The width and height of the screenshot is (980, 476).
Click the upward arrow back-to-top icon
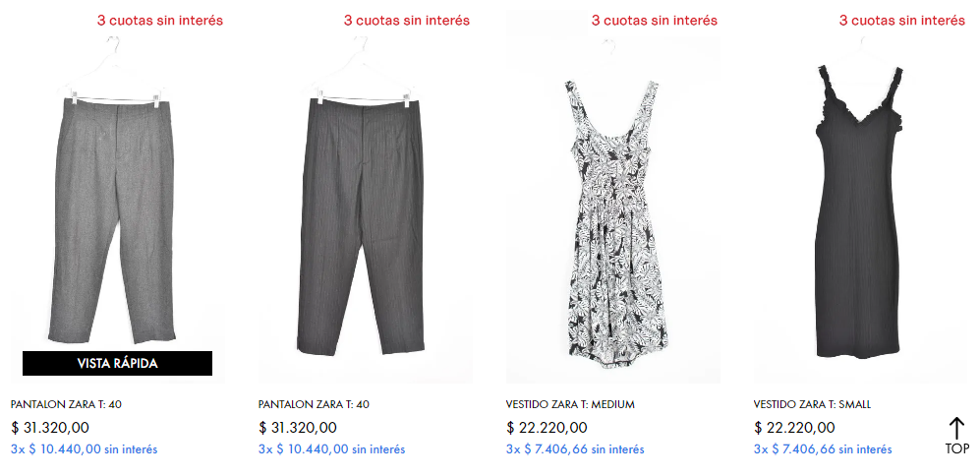(x=956, y=429)
